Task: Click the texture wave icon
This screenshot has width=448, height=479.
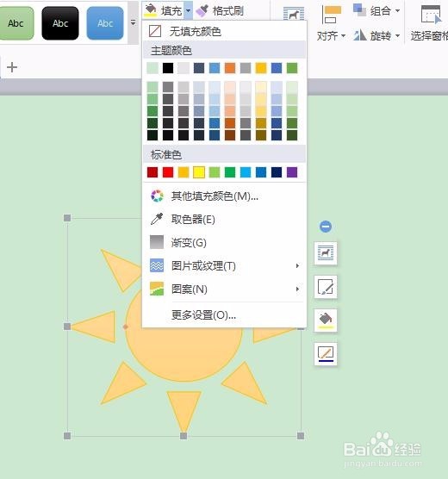Action: [x=157, y=265]
